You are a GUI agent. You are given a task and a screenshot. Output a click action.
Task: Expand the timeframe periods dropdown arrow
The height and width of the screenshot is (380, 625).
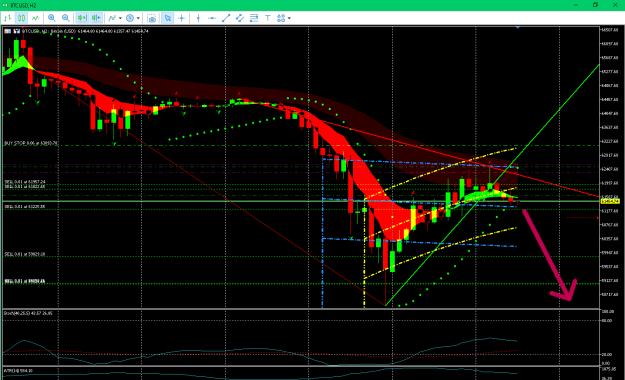pyautogui.click(x=138, y=18)
